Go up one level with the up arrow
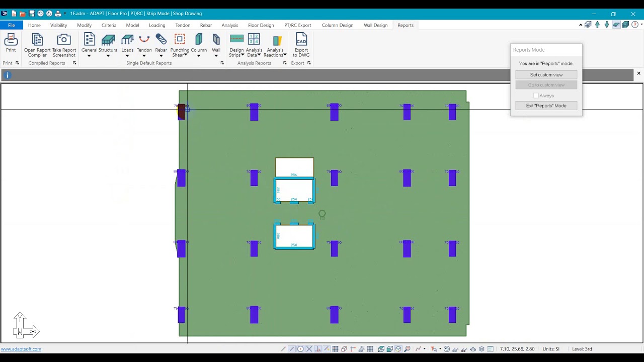Image resolution: width=644 pixels, height=362 pixels. pos(597,25)
